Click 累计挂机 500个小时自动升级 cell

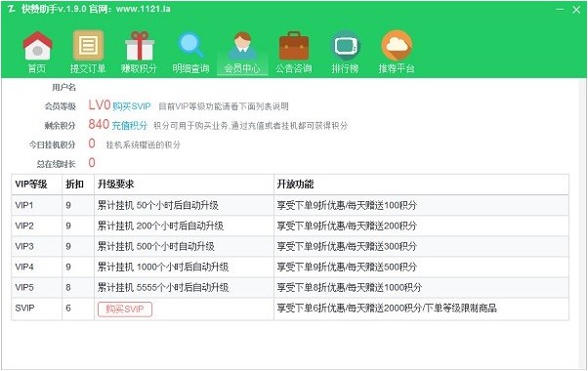click(x=185, y=247)
